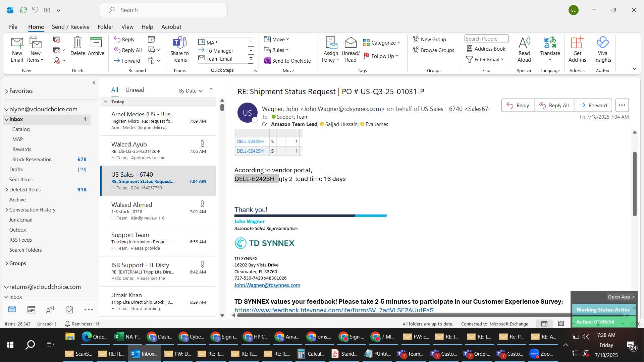The height and width of the screenshot is (362, 644).
Task: Switch to Tasks view
Action: [69, 310]
